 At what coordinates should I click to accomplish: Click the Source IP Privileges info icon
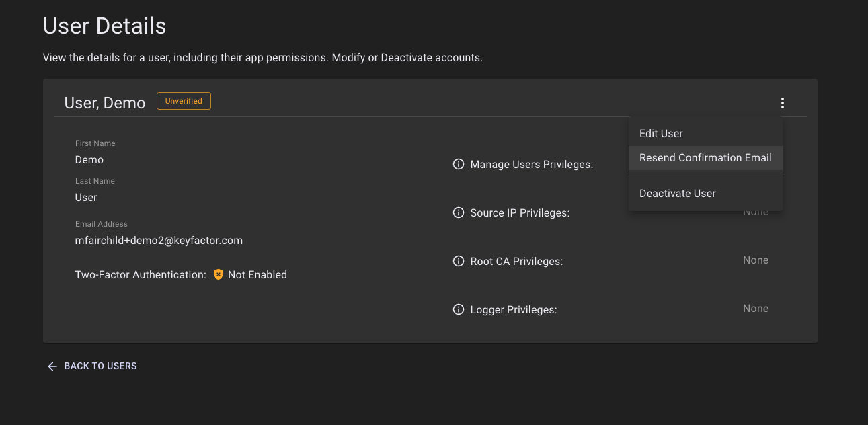pyautogui.click(x=459, y=212)
